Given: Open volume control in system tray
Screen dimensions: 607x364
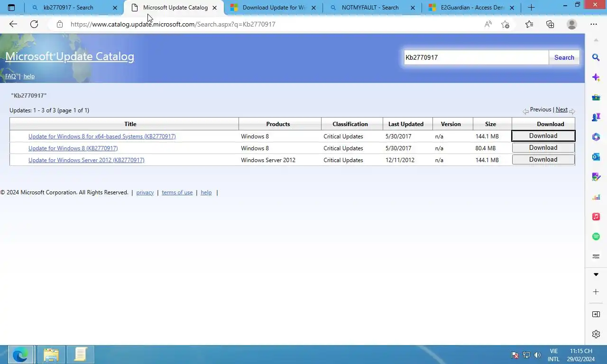Looking at the screenshot, I should click(x=537, y=355).
